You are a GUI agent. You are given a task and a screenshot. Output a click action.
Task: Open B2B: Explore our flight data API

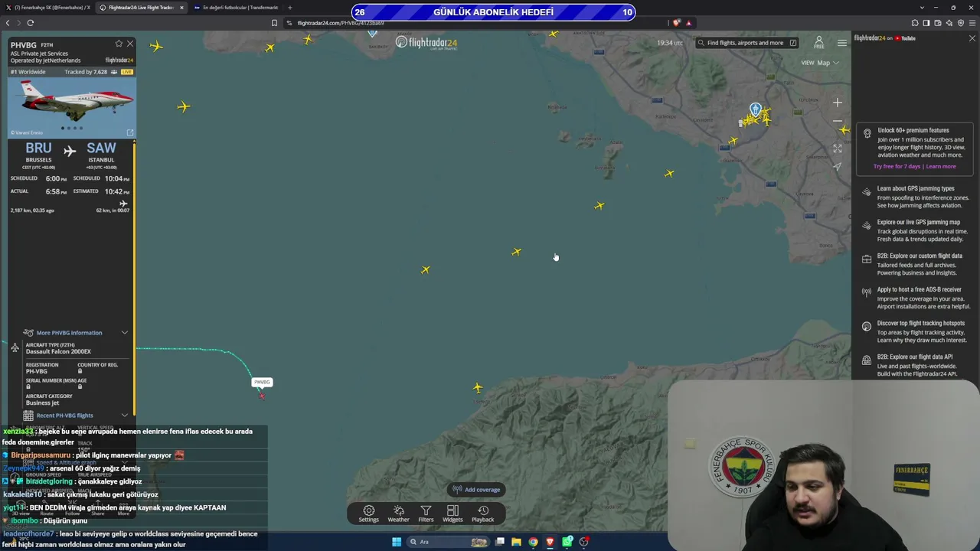(x=915, y=365)
